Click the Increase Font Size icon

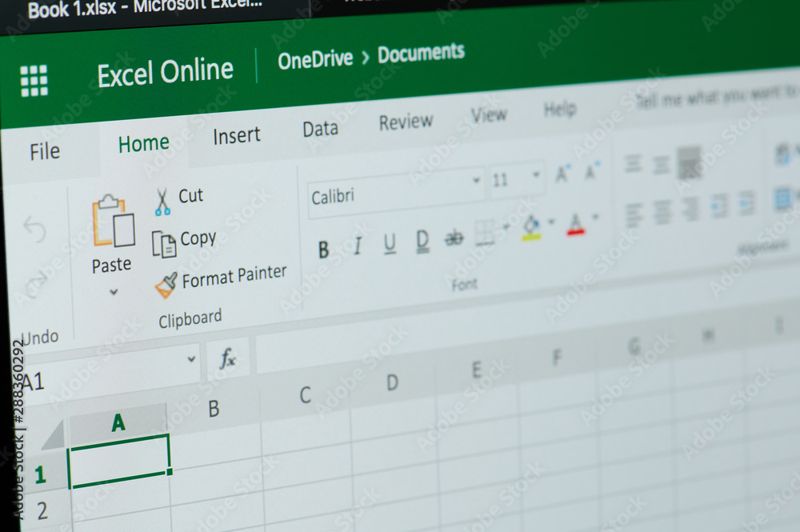(x=562, y=174)
